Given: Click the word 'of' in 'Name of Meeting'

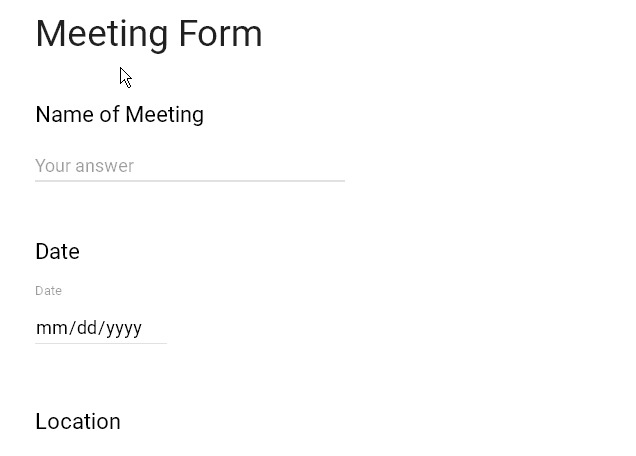Looking at the screenshot, I should click(x=109, y=115).
